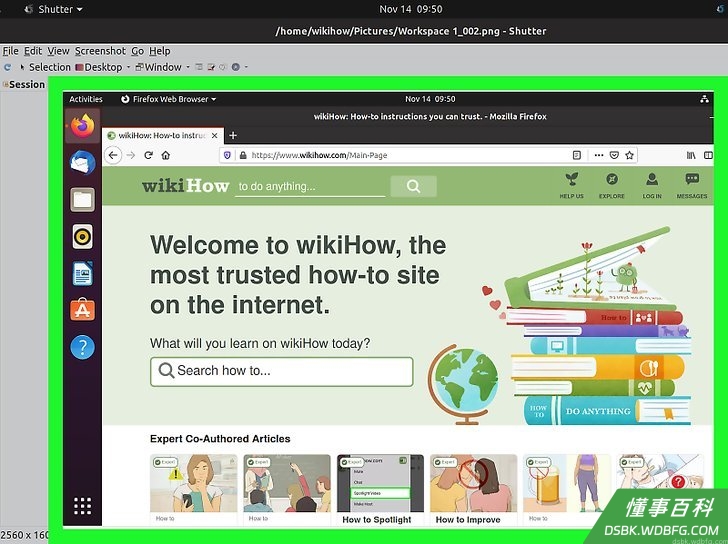Click the Firefox back arrow
Screen dimensions: 728x544
coord(113,155)
